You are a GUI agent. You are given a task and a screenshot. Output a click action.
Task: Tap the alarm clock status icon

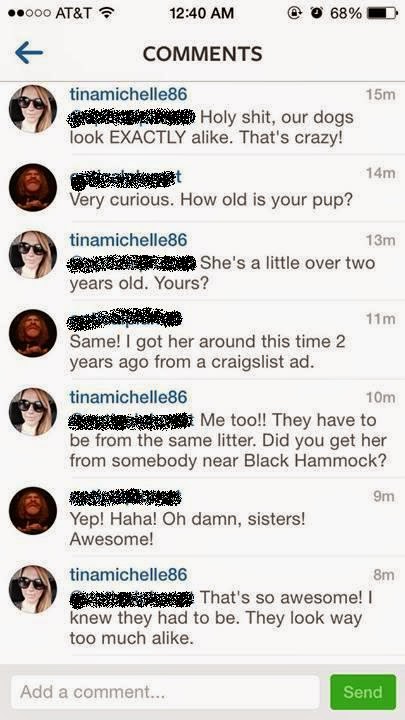click(x=315, y=13)
